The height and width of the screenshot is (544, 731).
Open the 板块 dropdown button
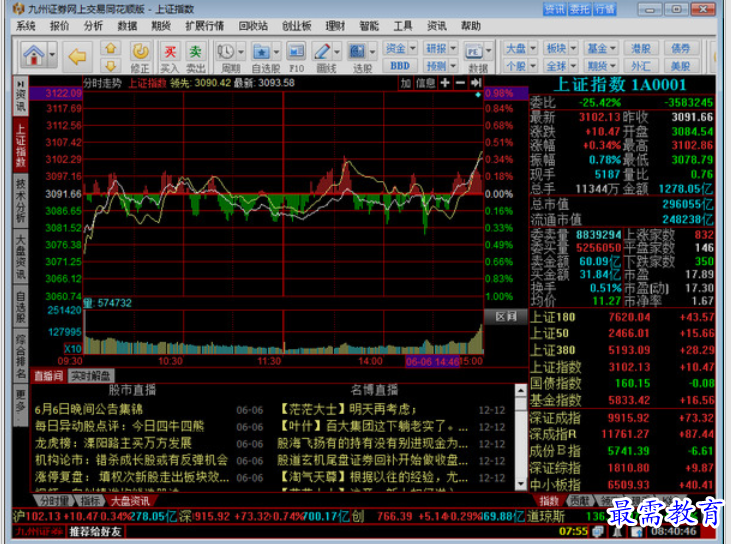click(x=561, y=48)
